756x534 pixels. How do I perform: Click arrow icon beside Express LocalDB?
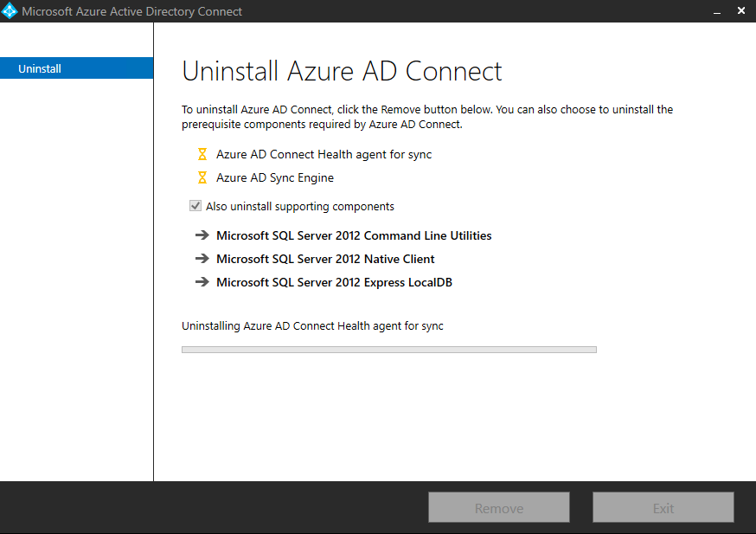point(202,281)
